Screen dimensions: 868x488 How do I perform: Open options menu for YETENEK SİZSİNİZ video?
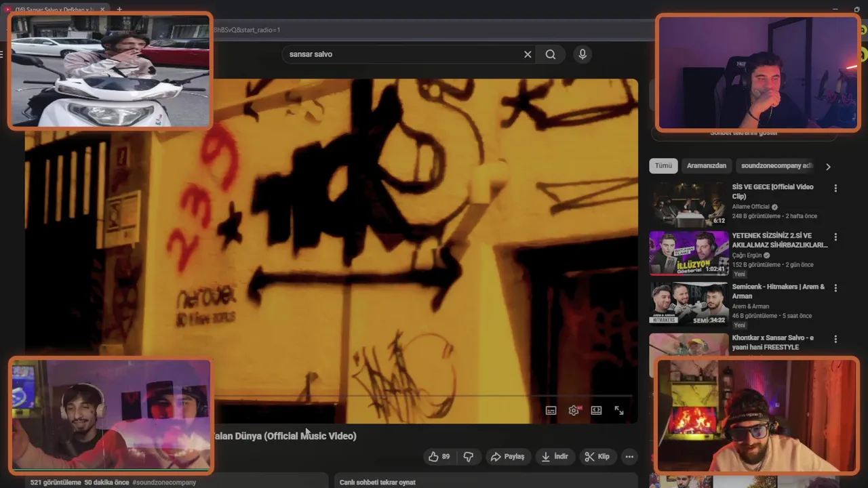835,237
